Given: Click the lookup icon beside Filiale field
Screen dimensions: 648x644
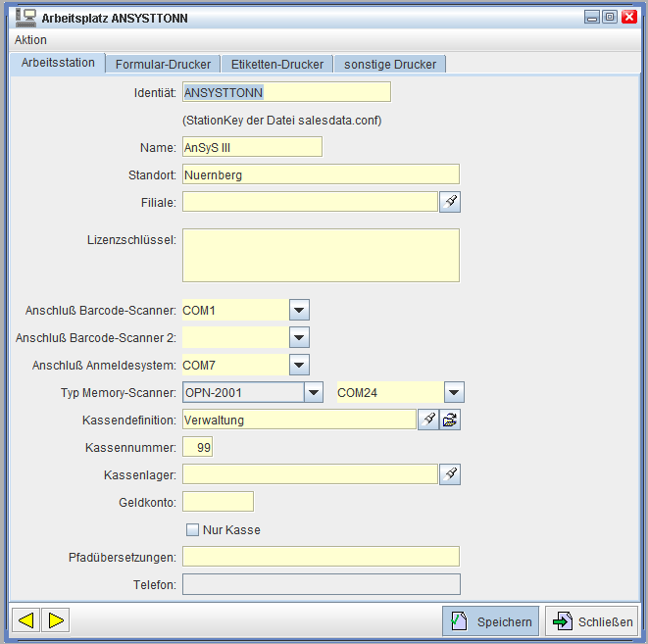Looking at the screenshot, I should (x=450, y=202).
